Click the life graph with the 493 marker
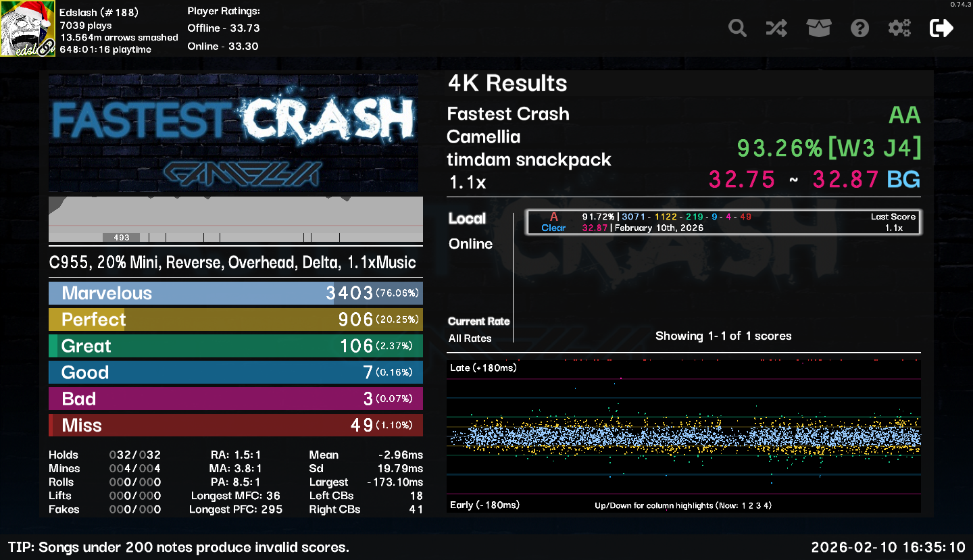 (x=235, y=220)
